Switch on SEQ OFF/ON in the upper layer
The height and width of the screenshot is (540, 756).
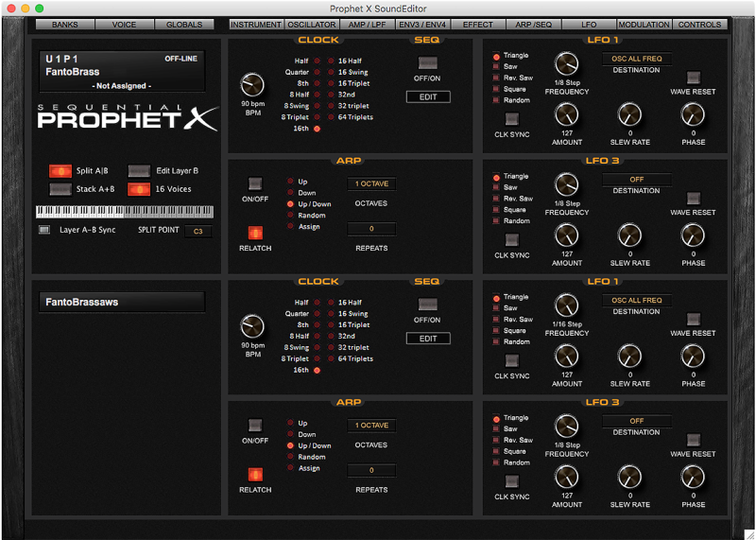tap(427, 63)
